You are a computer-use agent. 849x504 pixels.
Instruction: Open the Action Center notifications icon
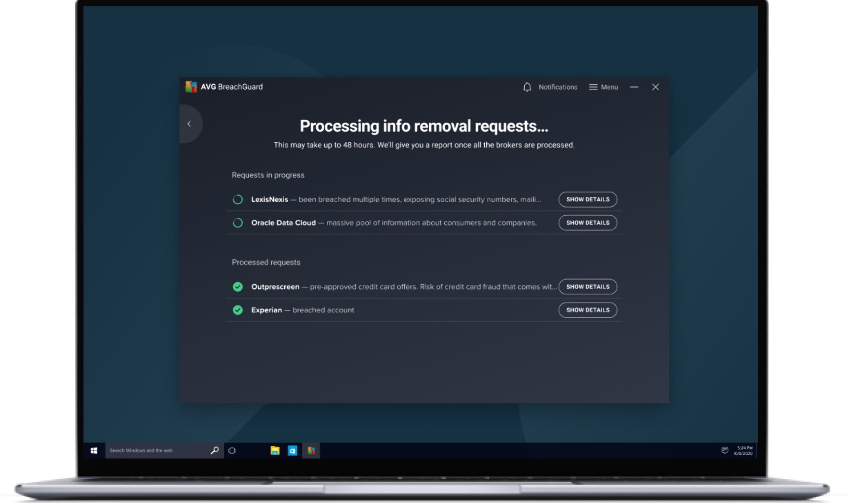click(724, 451)
